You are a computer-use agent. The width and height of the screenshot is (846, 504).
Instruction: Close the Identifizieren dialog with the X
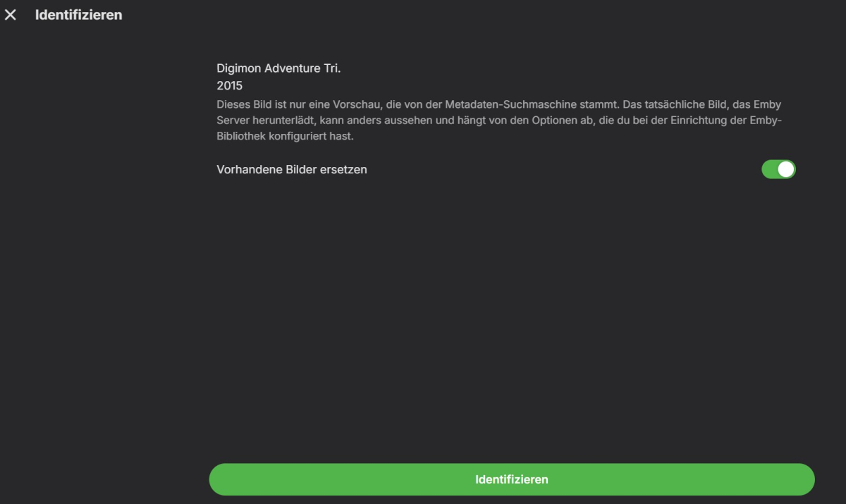pyautogui.click(x=11, y=15)
